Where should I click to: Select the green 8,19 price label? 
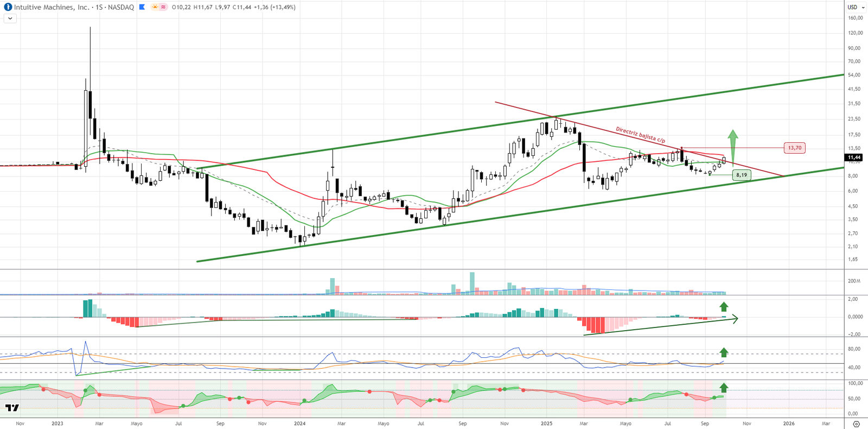[742, 175]
